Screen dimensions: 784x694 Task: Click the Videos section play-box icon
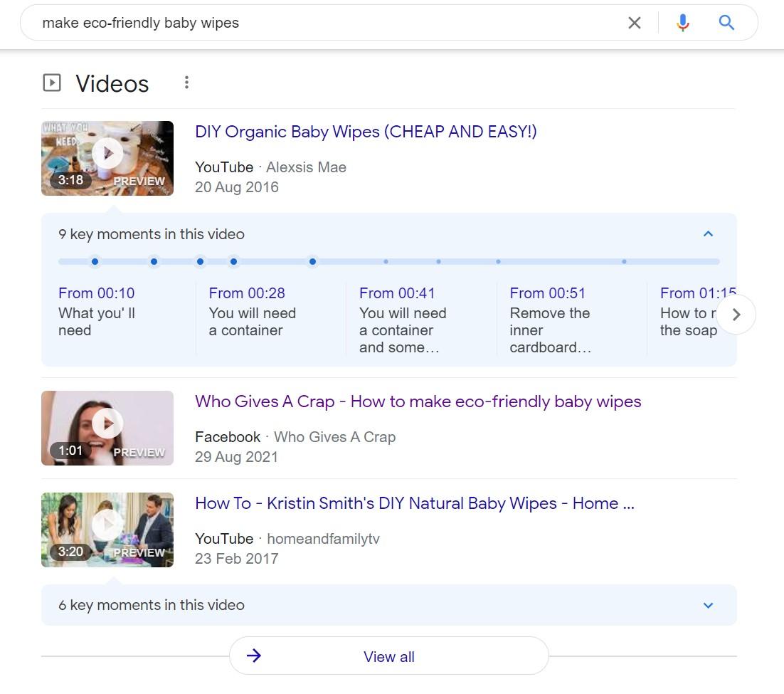(x=51, y=83)
